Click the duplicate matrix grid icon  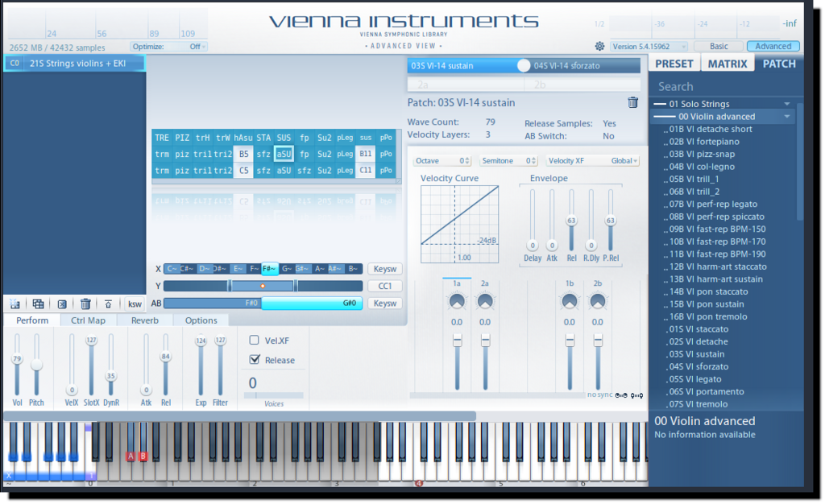38,304
